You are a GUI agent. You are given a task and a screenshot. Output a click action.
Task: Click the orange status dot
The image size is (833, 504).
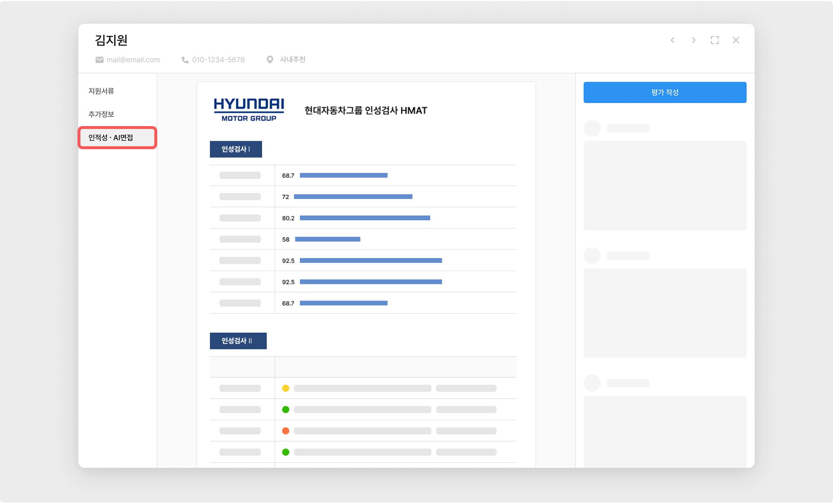(x=286, y=431)
